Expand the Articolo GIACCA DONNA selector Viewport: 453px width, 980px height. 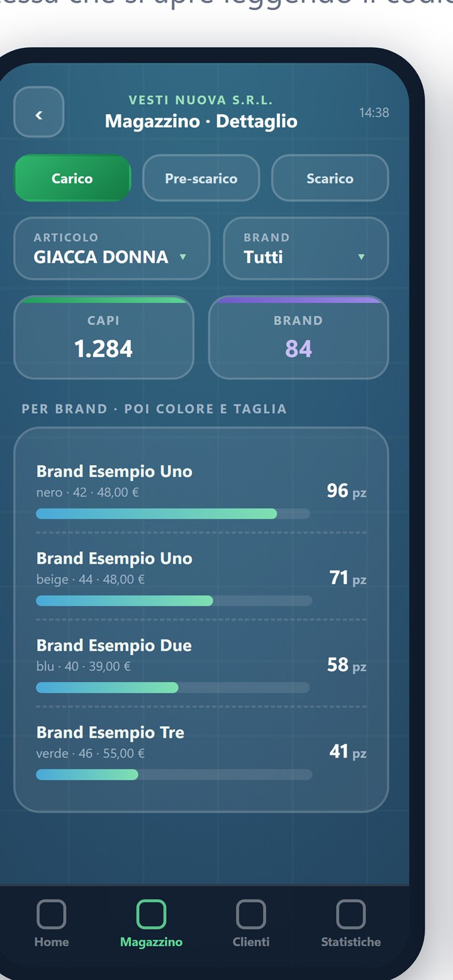[112, 248]
